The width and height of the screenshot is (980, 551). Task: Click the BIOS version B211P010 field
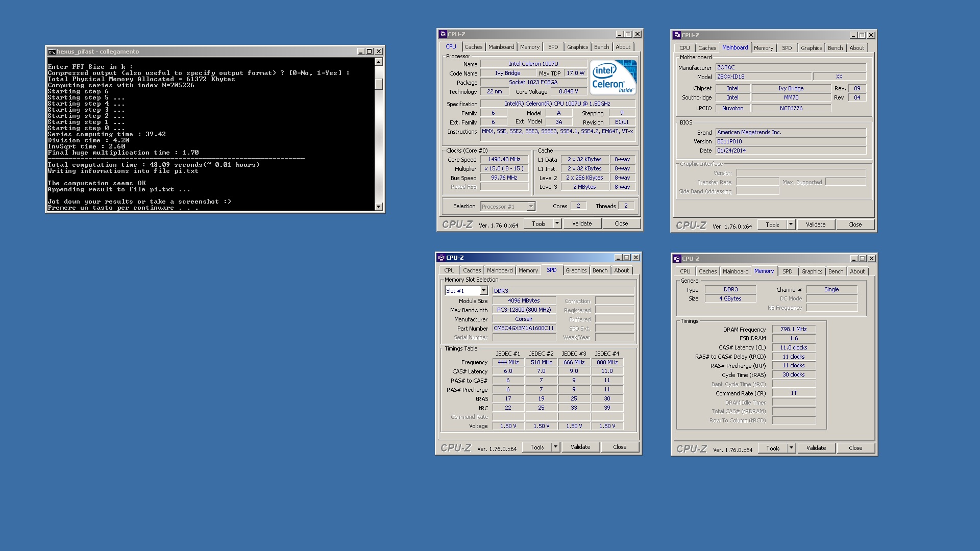click(x=791, y=141)
